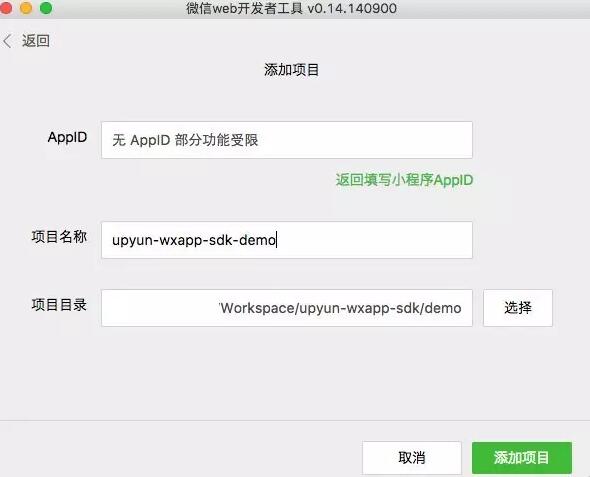Screen dimensions: 590x477
Task: Open the 返回填写小程序AppID link
Action: coord(404,180)
